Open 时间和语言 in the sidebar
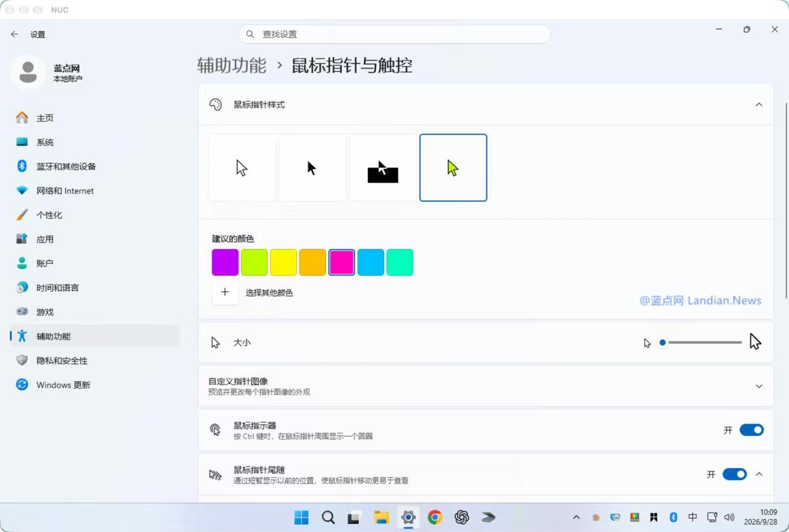789x532 pixels. point(95,288)
